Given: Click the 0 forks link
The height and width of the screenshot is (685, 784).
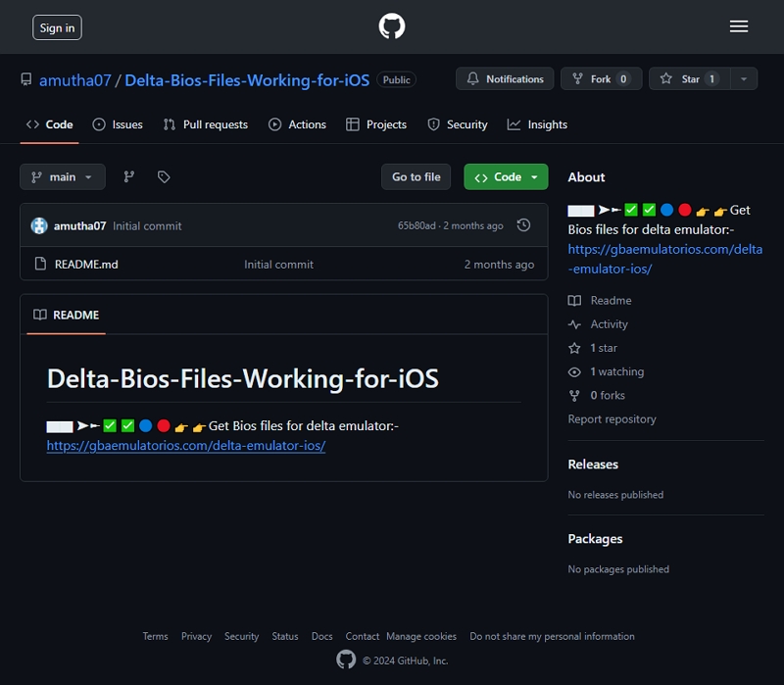Looking at the screenshot, I should click(608, 396).
